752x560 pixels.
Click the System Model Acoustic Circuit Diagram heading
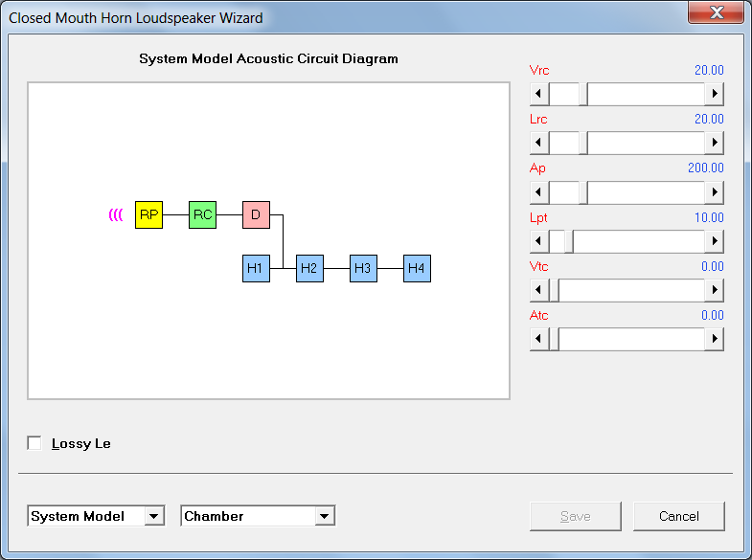point(268,58)
